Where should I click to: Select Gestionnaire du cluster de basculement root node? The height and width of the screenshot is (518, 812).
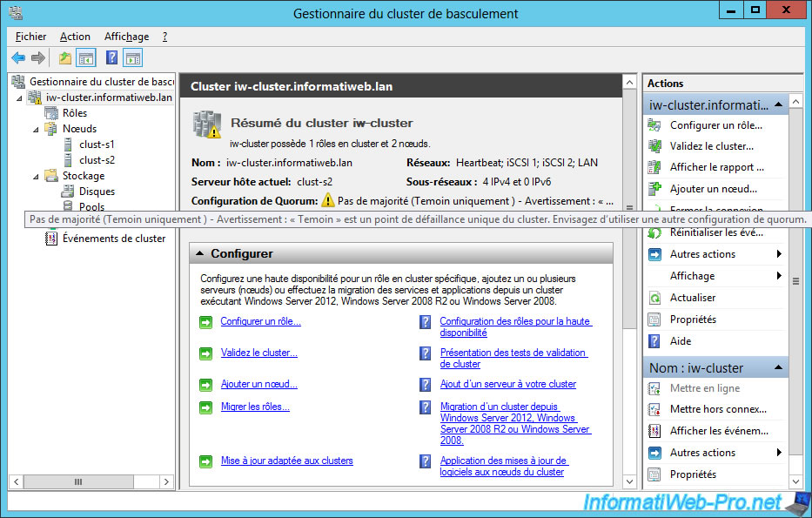(102, 81)
